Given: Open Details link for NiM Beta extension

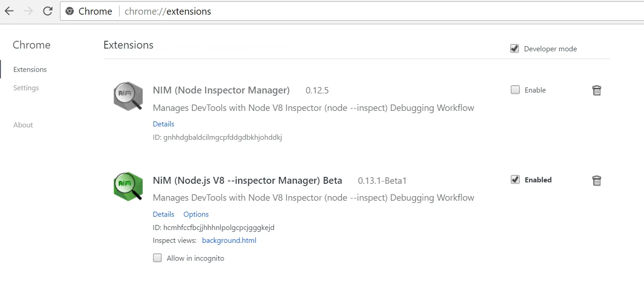Looking at the screenshot, I should click(164, 214).
